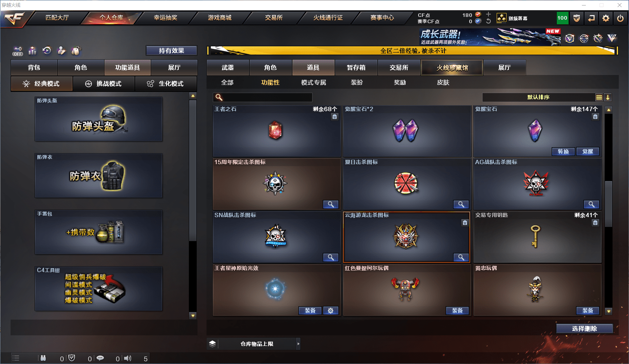Open the 默认排序 sort dropdown
629x364 pixels.
tap(538, 97)
